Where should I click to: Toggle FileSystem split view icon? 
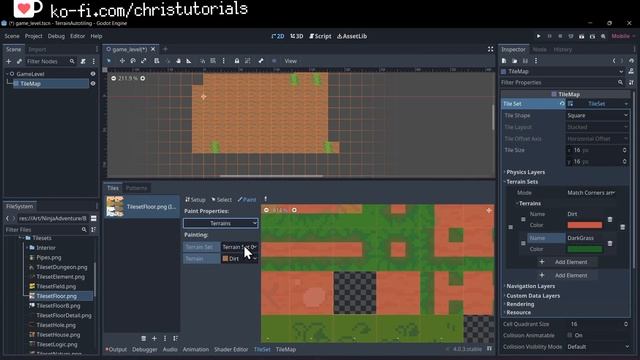[93, 218]
